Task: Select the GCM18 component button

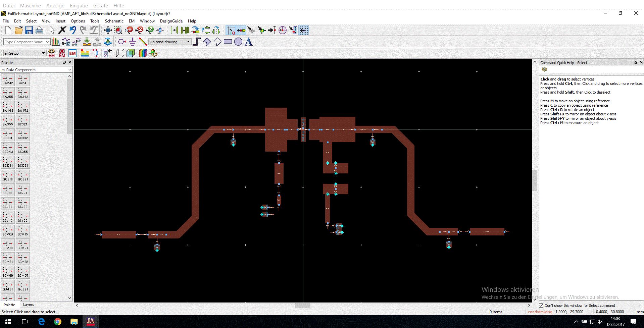Action: point(8,245)
